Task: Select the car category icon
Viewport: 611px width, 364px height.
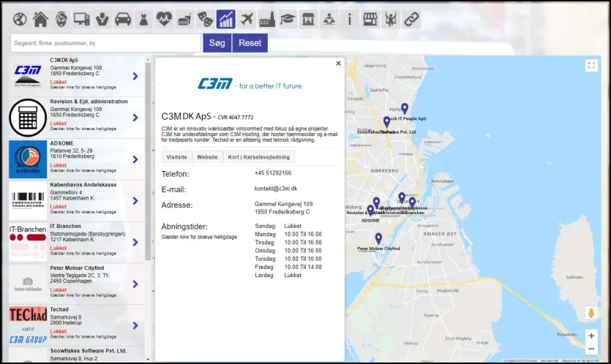Action: tap(123, 19)
